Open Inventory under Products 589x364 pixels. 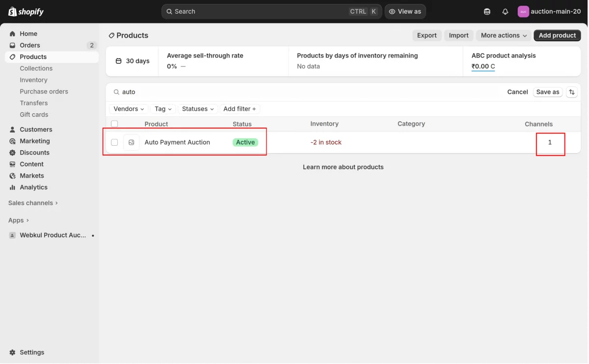tap(33, 80)
